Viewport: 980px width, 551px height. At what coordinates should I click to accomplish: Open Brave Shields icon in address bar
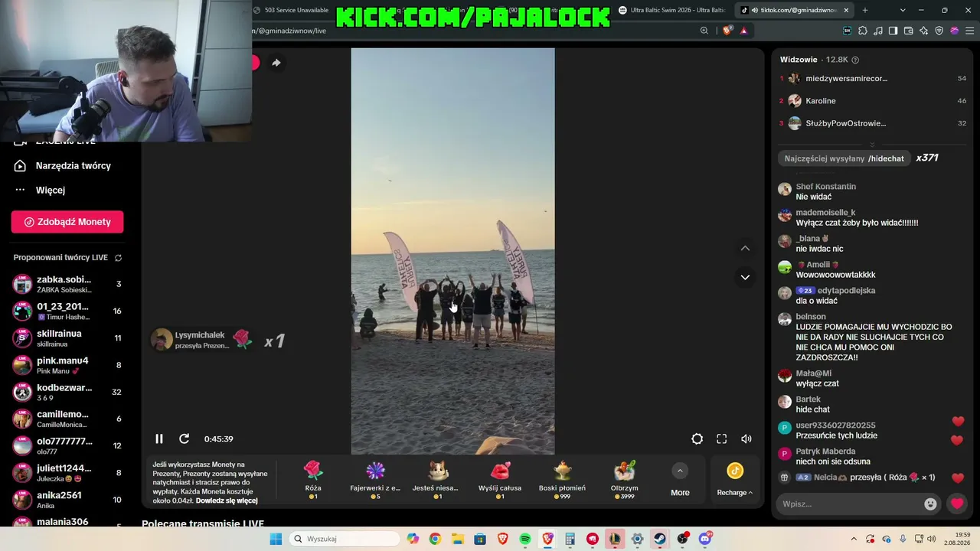coord(727,31)
